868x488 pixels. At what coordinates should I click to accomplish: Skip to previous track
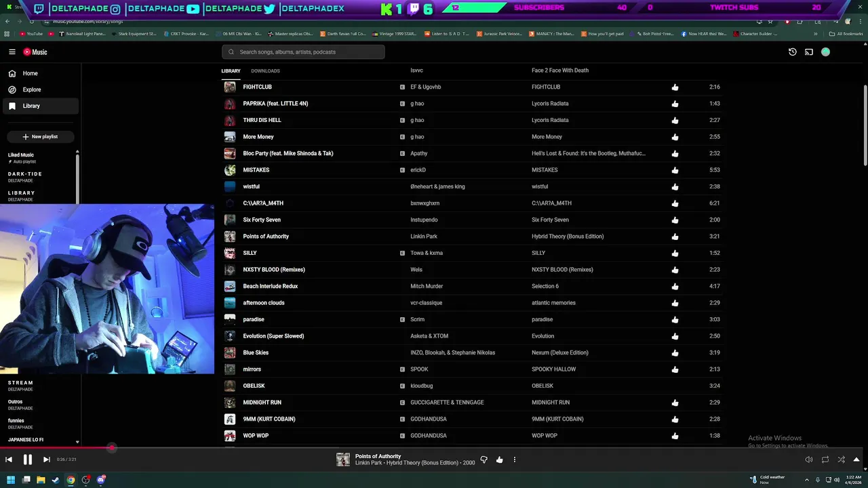(x=9, y=460)
